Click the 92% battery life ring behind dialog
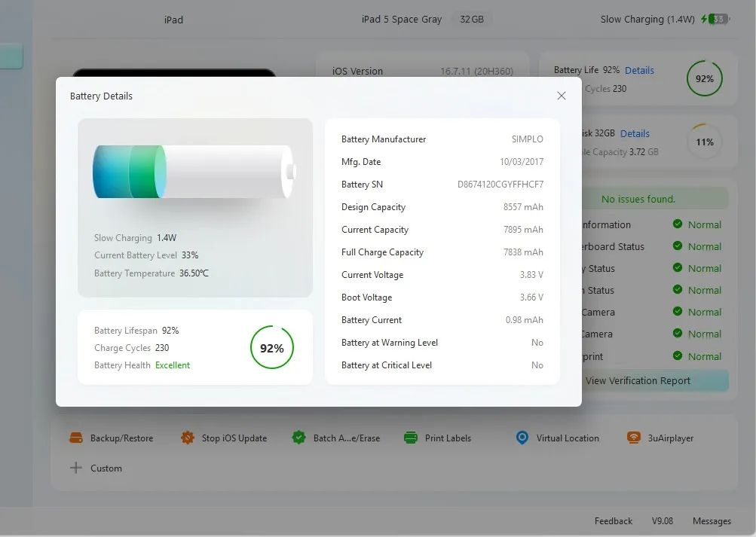This screenshot has height=537, width=756. point(705,78)
